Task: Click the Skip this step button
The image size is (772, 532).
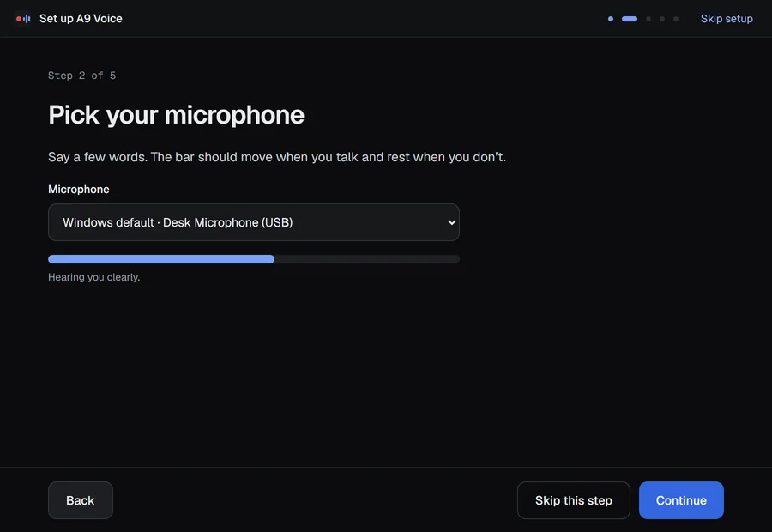Action: pyautogui.click(x=574, y=500)
